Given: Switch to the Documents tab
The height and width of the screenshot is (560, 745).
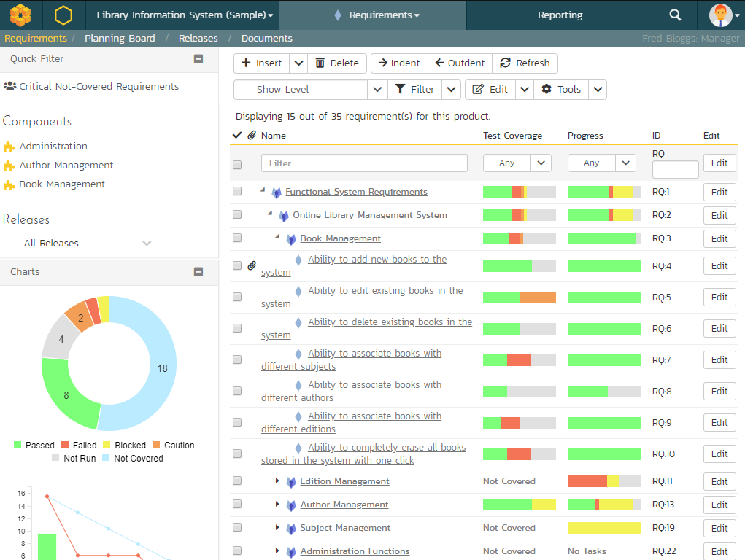Looking at the screenshot, I should 267,39.
